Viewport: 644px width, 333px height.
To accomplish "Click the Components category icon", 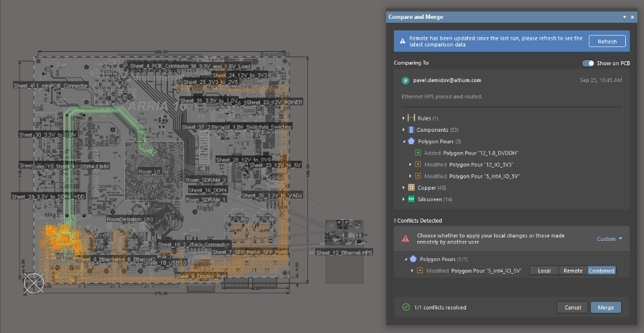I will pyautogui.click(x=411, y=129).
